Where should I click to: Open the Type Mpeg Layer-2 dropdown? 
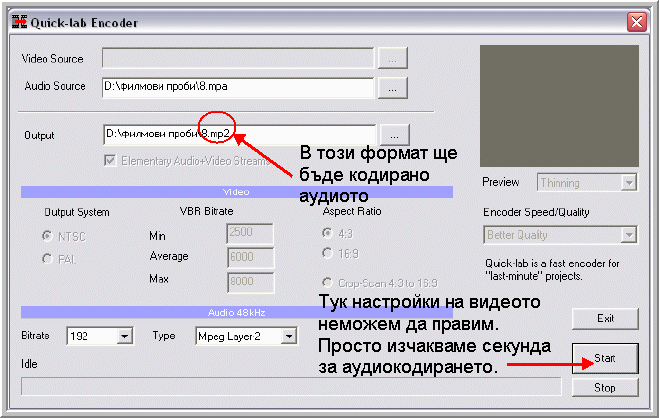pyautogui.click(x=289, y=336)
